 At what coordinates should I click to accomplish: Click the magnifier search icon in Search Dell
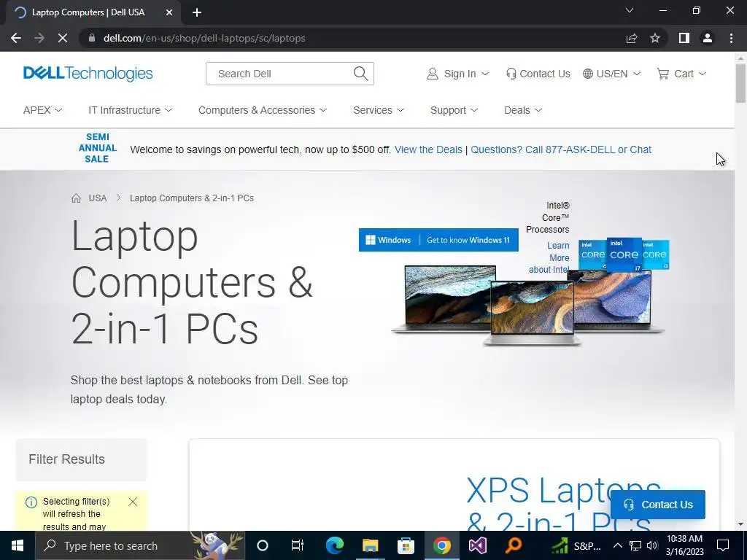coord(360,74)
